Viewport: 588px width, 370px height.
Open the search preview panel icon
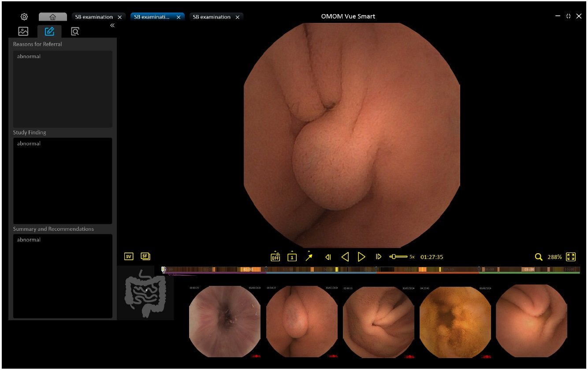pos(75,31)
